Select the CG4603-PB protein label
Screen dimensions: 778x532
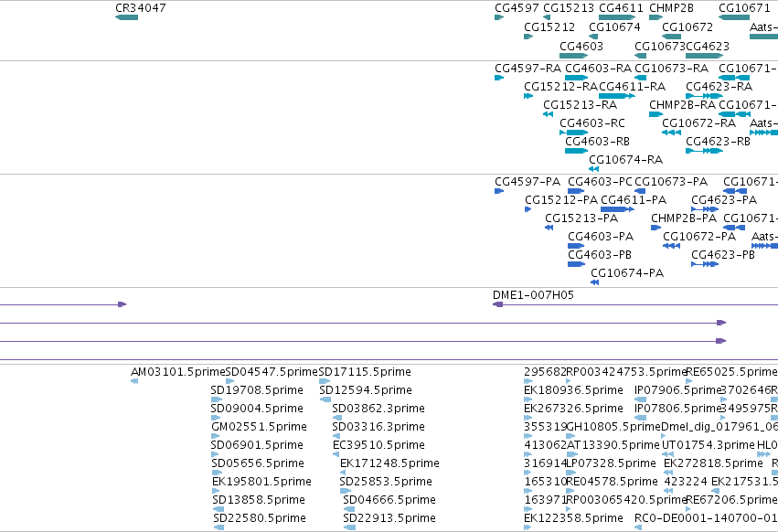tap(600, 255)
